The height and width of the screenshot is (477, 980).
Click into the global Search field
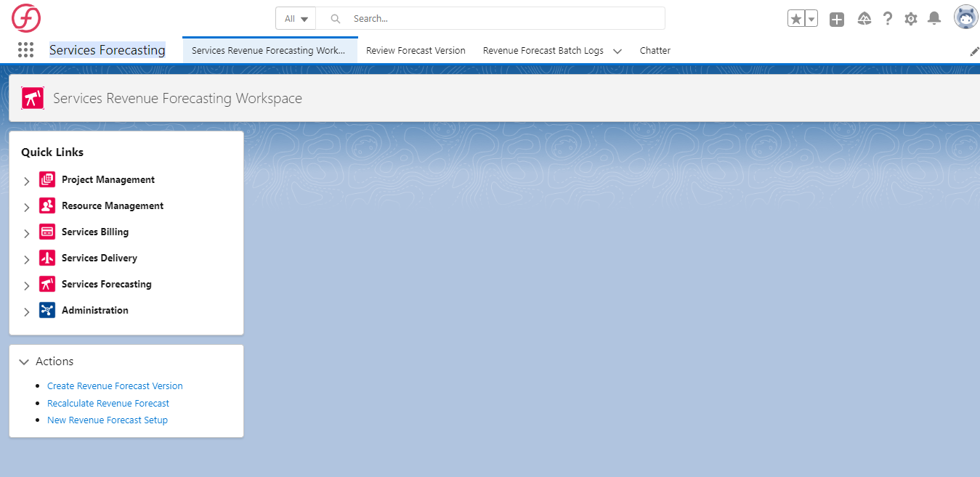point(501,19)
